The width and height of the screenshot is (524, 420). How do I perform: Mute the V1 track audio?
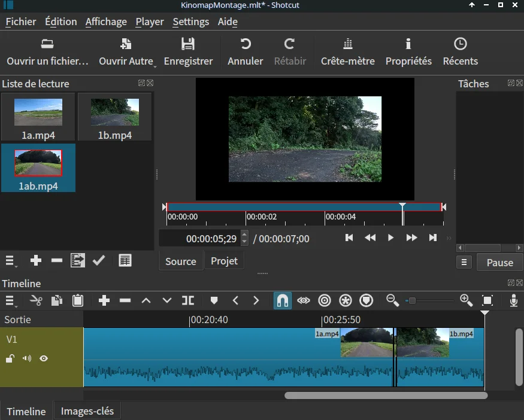27,358
